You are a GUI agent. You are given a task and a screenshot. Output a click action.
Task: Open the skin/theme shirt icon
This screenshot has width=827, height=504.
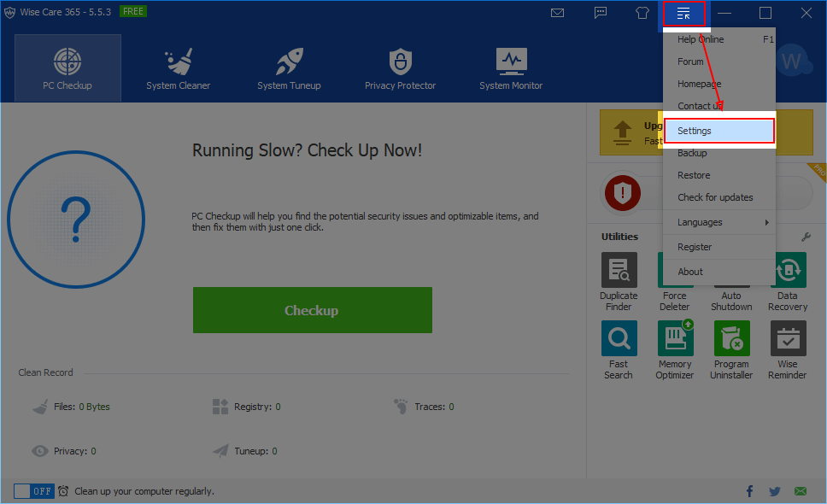[642, 13]
